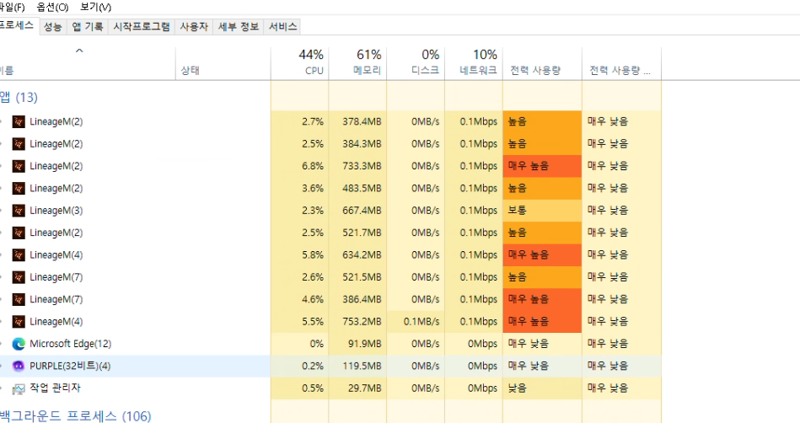This screenshot has width=800, height=423.
Task: Sort by the 61% 메모리 column header
Action: point(358,64)
